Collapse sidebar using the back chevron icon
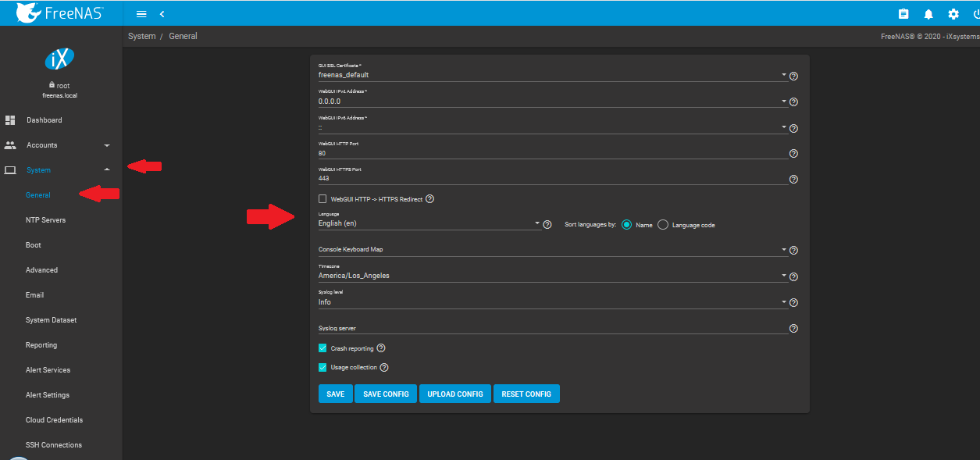Image resolution: width=980 pixels, height=460 pixels. (x=162, y=14)
